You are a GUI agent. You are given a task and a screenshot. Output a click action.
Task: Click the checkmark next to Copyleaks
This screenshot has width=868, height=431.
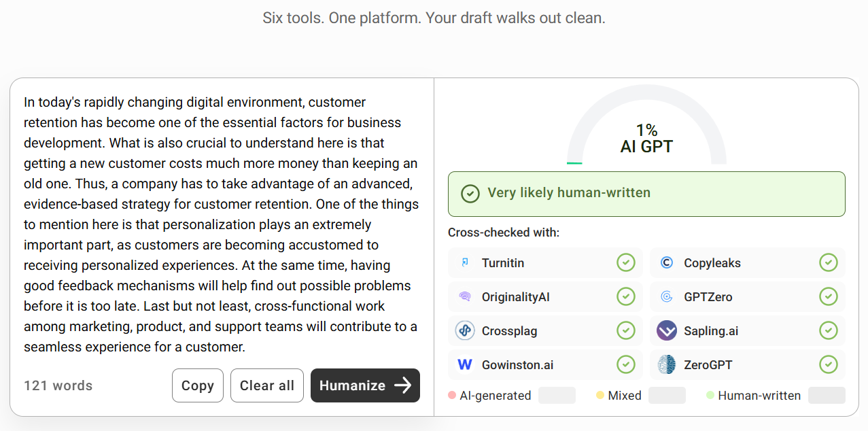(x=828, y=262)
